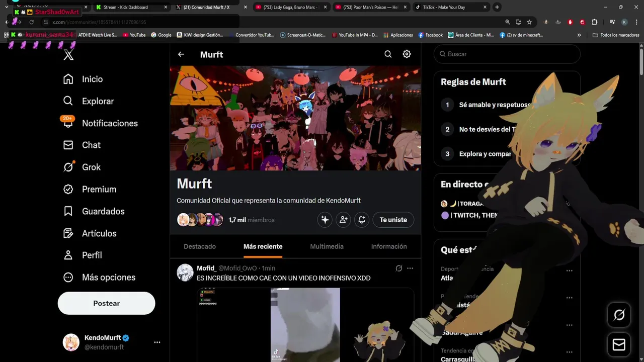
Task: Open KendoMurft account switcher dots
Action: click(157, 342)
